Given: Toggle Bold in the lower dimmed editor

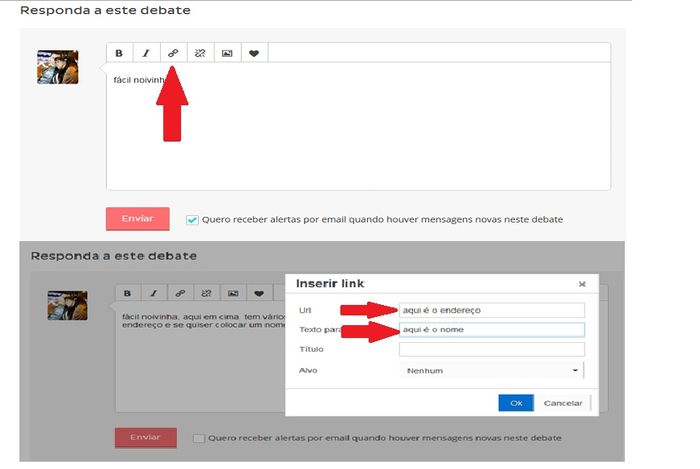Looking at the screenshot, I should coord(128,293).
